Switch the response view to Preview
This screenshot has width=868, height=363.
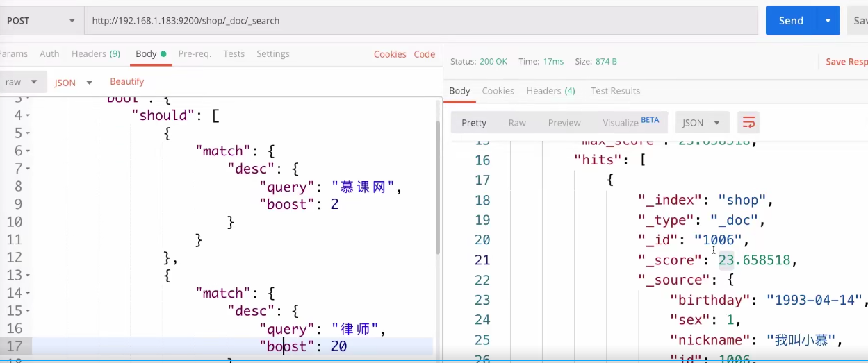click(564, 123)
